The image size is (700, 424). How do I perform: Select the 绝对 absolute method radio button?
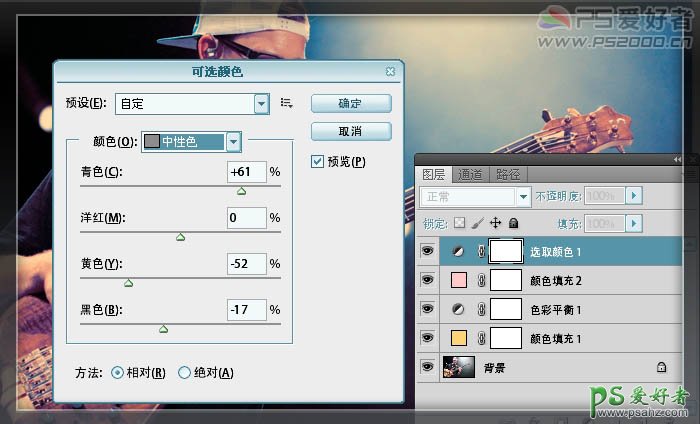[x=184, y=373]
